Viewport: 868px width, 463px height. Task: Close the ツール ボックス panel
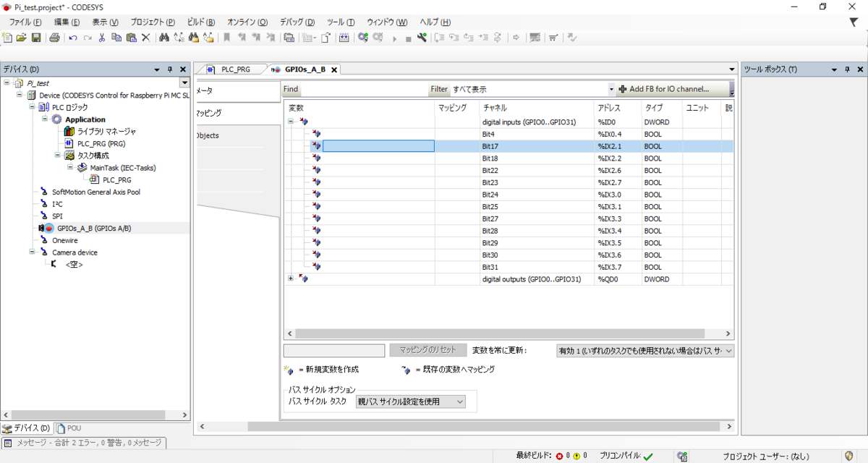860,69
